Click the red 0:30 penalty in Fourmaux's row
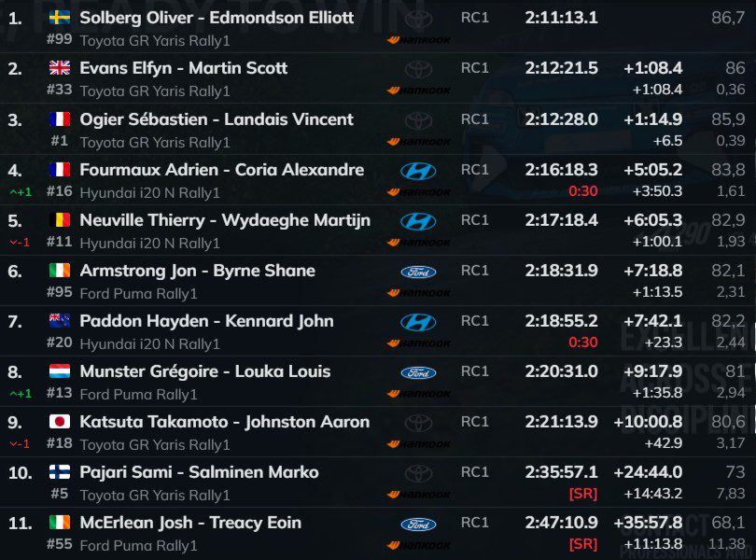Screen dimensions: 756x560 [x=583, y=191]
